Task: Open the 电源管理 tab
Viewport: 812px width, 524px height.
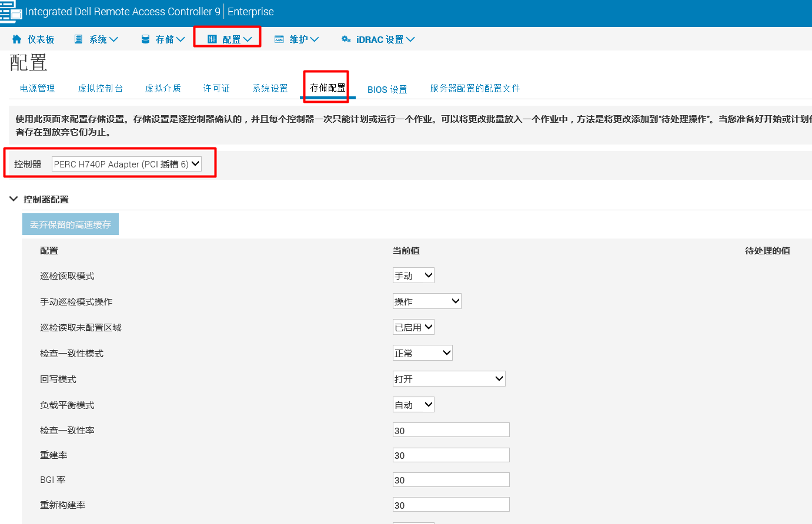Action: click(x=37, y=88)
